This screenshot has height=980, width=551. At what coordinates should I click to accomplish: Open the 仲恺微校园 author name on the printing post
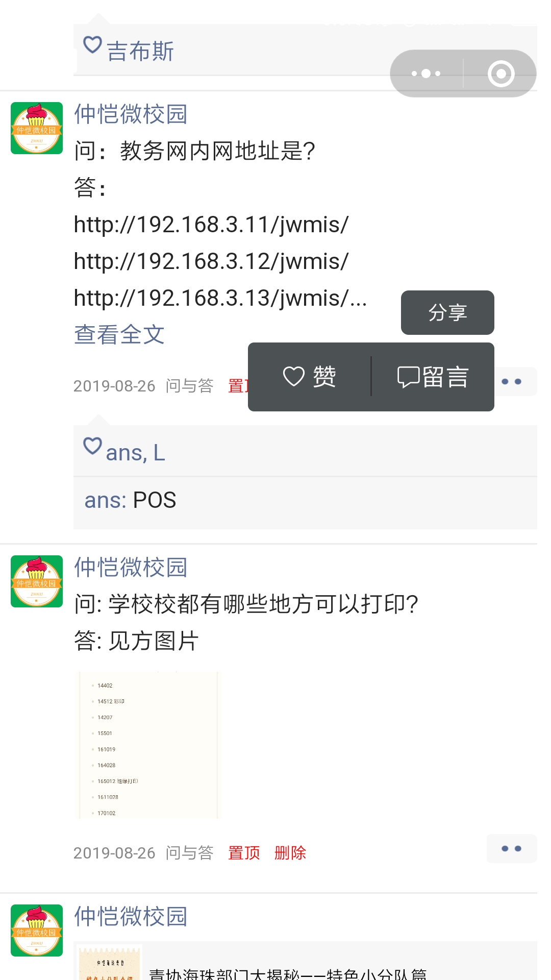tap(131, 568)
